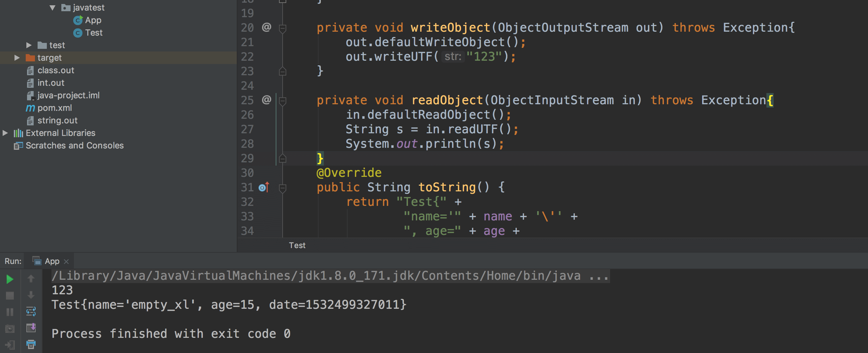Click the App class icon in project tree
The image size is (868, 353).
coord(78,20)
